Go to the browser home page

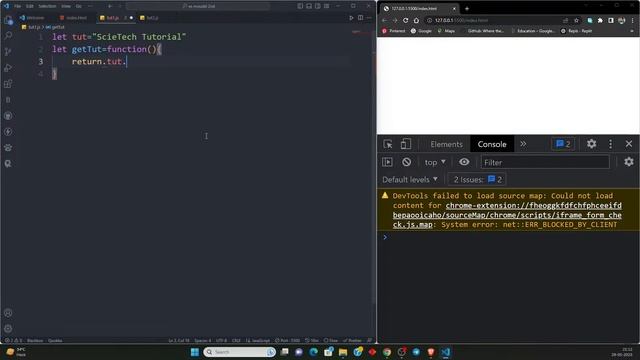pyautogui.click(x=416, y=20)
